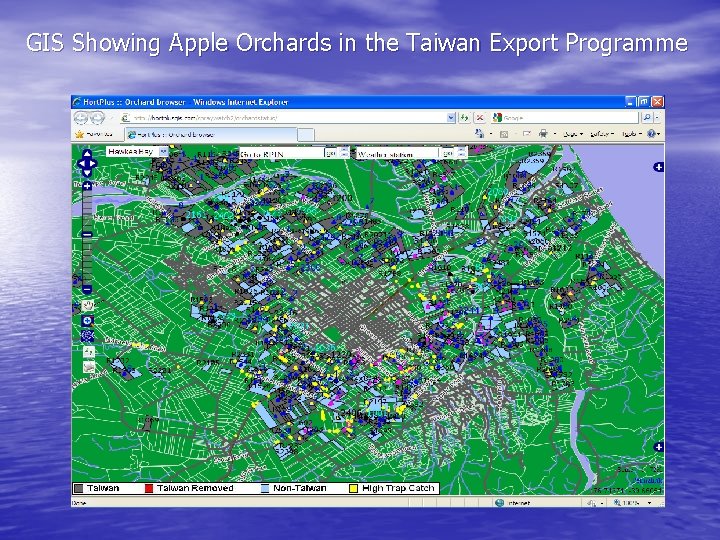This screenshot has width=720, height=540.
Task: Click the stepper beside the Weather station go button
Action: pyautogui.click(x=462, y=153)
